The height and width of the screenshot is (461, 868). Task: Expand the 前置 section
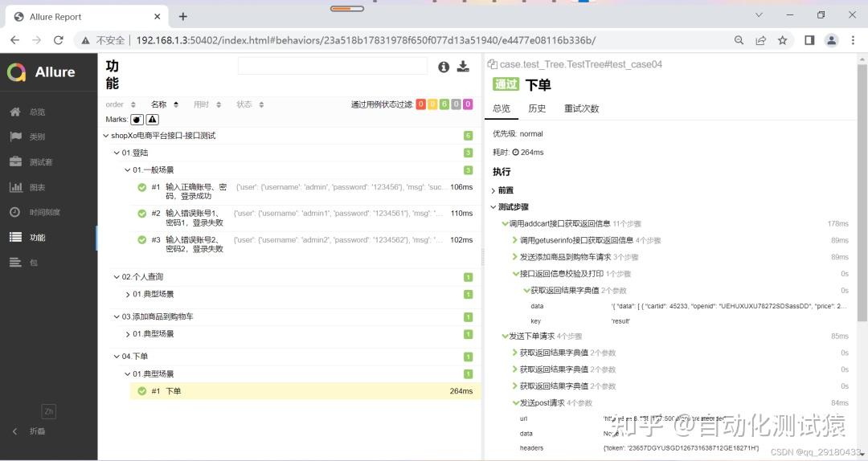point(502,190)
